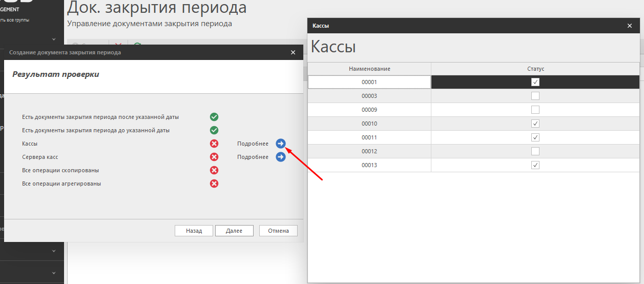The width and height of the screenshot is (644, 284).
Task: Click green check for documents before specified date
Action: click(214, 130)
